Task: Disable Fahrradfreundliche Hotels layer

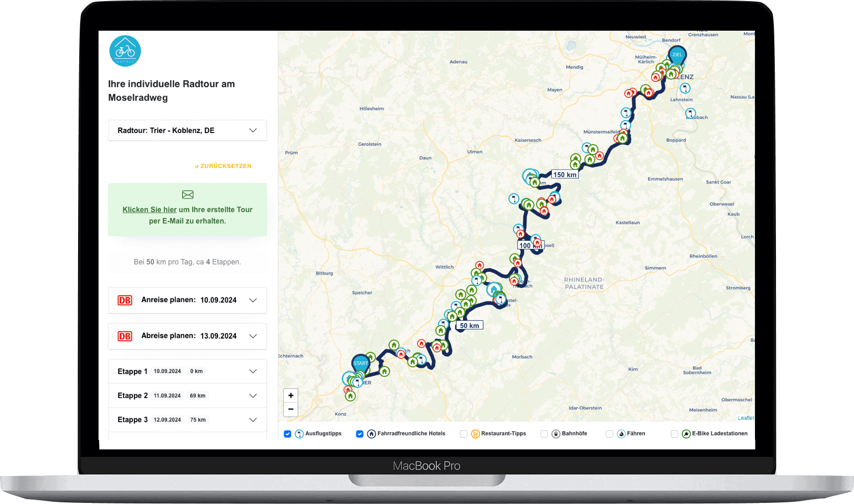Action: (x=360, y=434)
